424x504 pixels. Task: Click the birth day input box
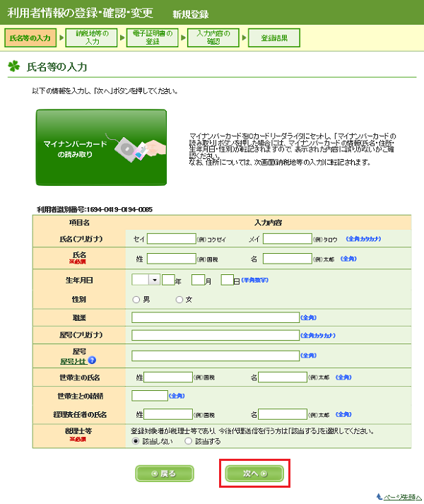228,280
